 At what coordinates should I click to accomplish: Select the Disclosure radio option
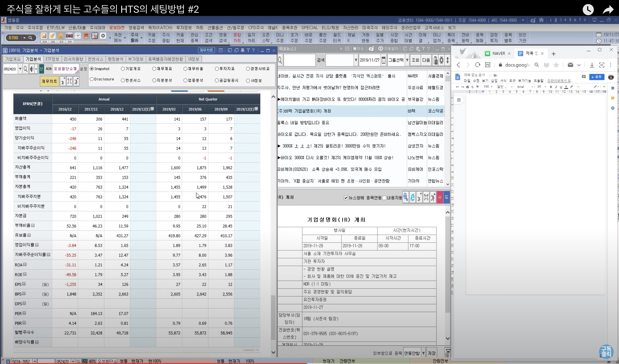click(x=92, y=79)
